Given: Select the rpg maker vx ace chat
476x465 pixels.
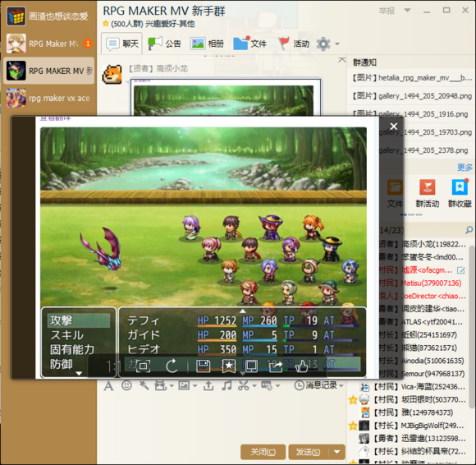Looking at the screenshot, I should click(48, 98).
